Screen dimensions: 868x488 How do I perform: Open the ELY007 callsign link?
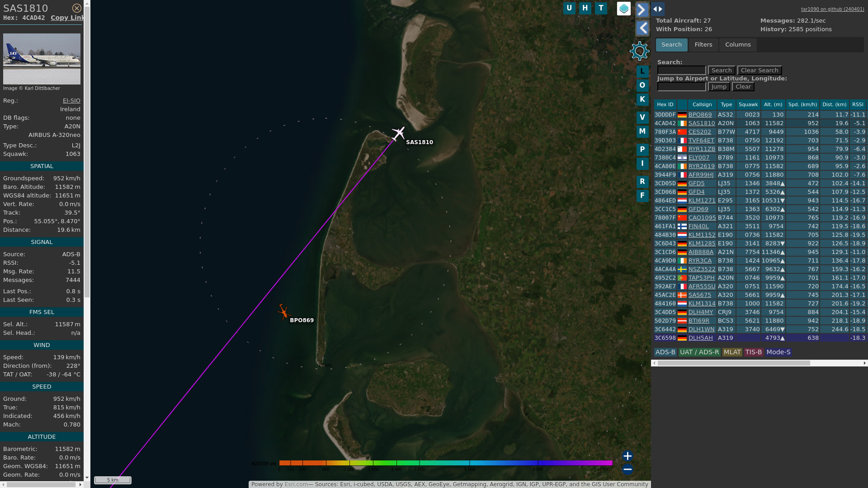click(699, 158)
